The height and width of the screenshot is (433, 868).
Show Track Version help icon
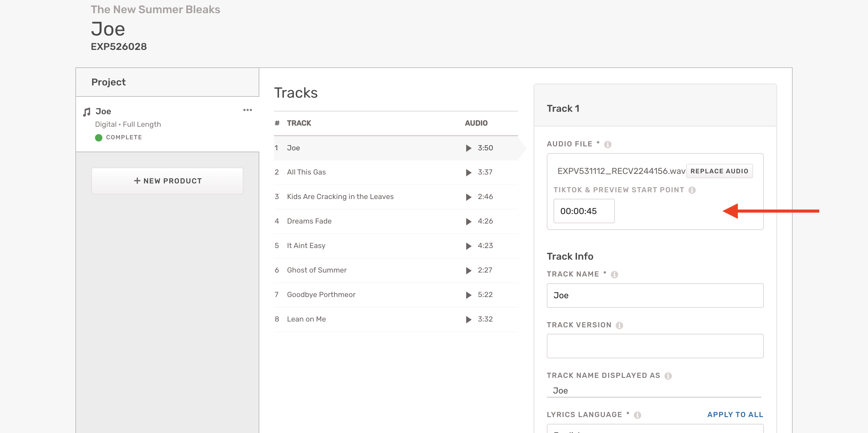point(619,326)
